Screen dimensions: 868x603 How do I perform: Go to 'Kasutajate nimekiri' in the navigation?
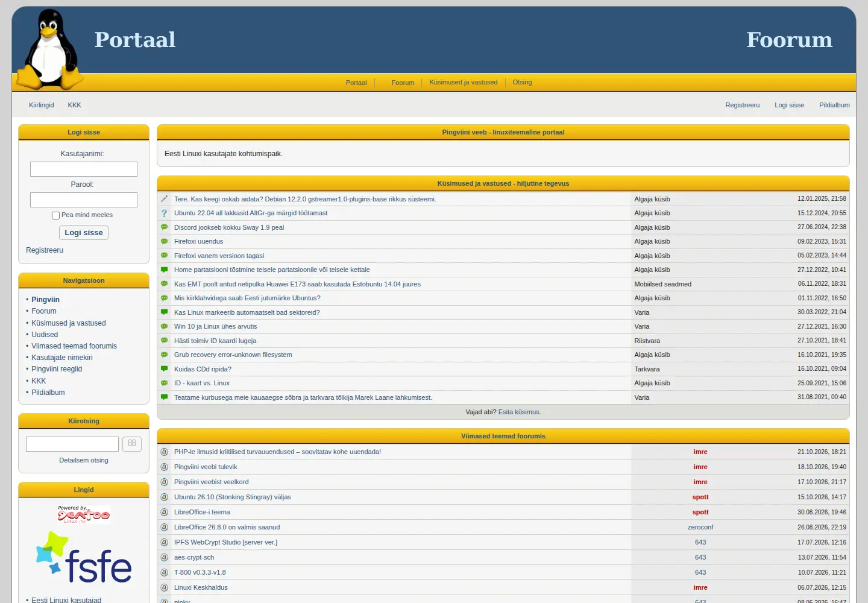click(x=62, y=358)
